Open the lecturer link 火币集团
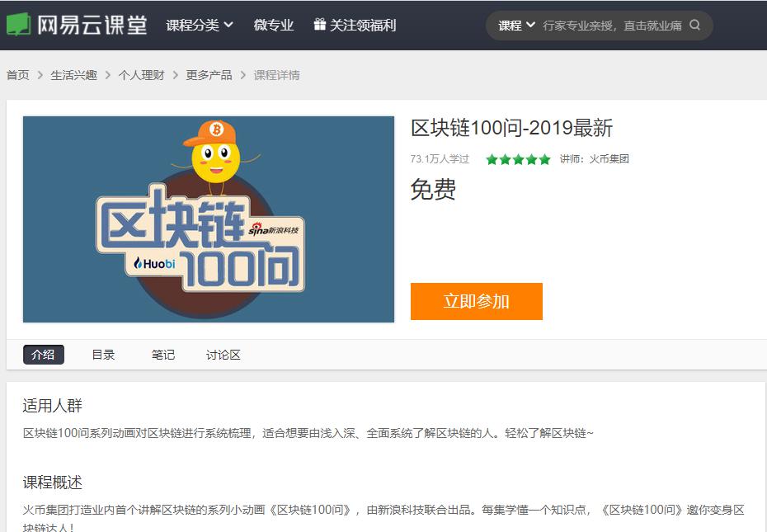The height and width of the screenshot is (532, 767). (609, 159)
